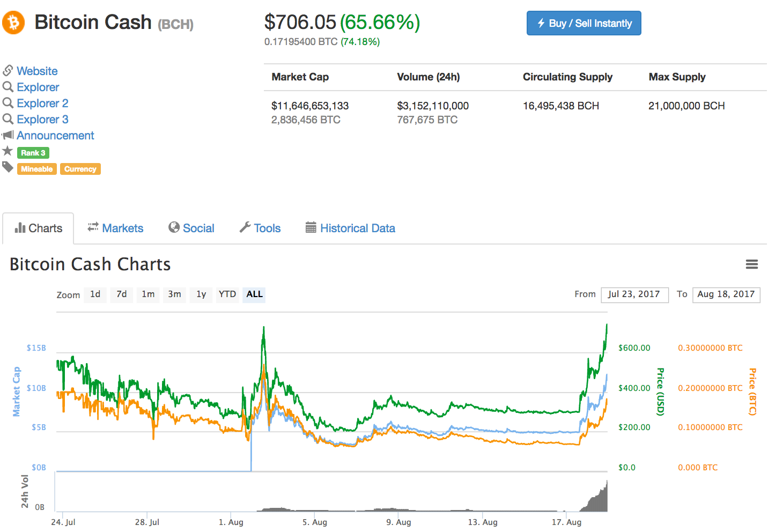Click the 24h Vol axis label
Viewport: 768px width, 532px height.
25,491
